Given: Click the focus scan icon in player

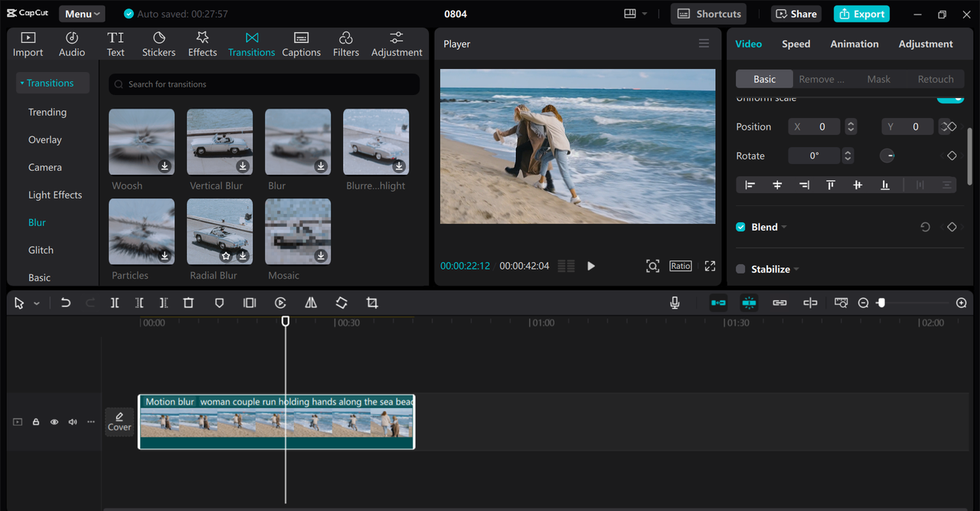Looking at the screenshot, I should pos(652,266).
